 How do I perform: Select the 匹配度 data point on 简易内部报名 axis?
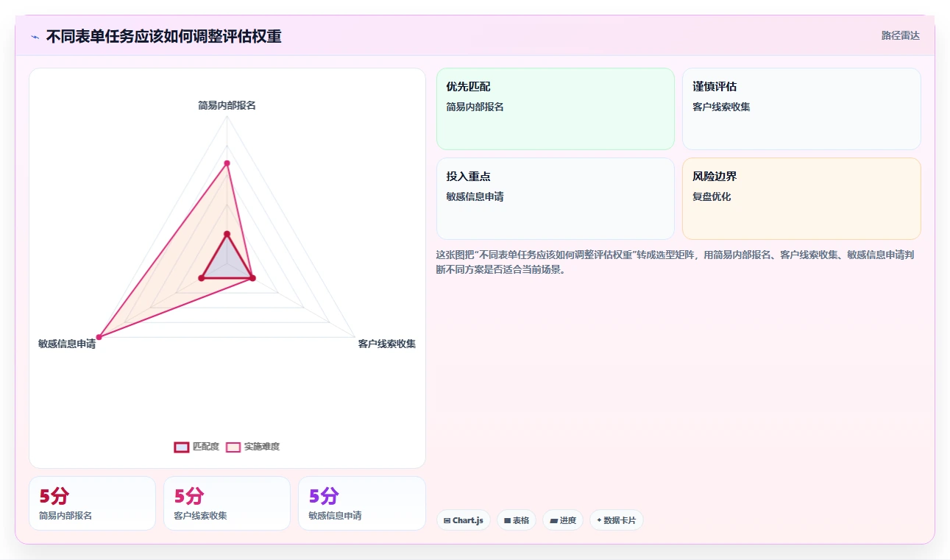click(x=227, y=234)
